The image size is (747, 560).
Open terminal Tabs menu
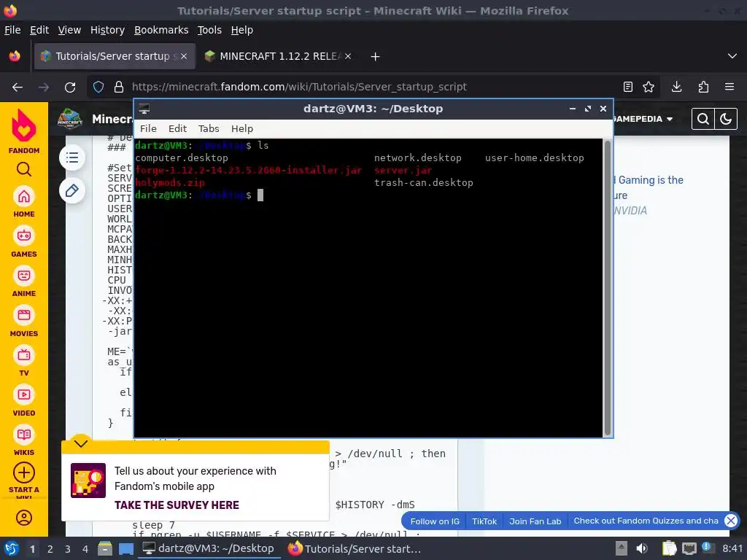point(209,128)
